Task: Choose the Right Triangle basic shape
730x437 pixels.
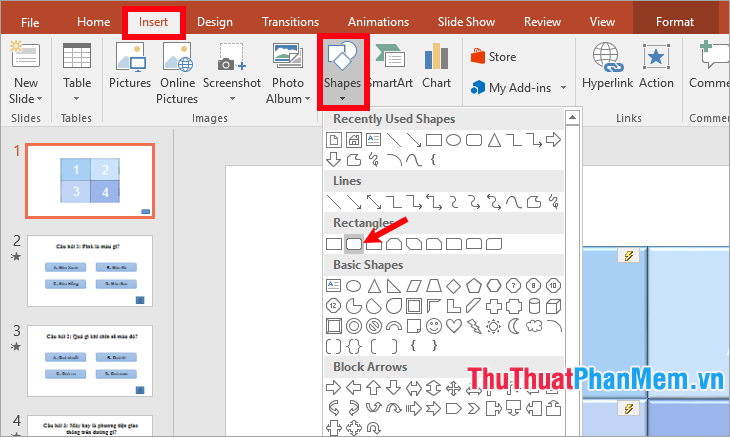Action: pyautogui.click(x=394, y=285)
